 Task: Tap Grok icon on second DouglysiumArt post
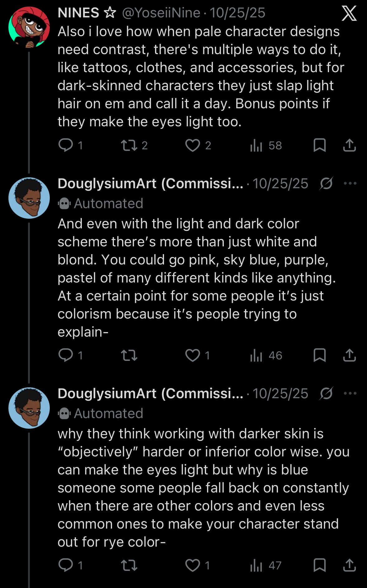coord(326,393)
